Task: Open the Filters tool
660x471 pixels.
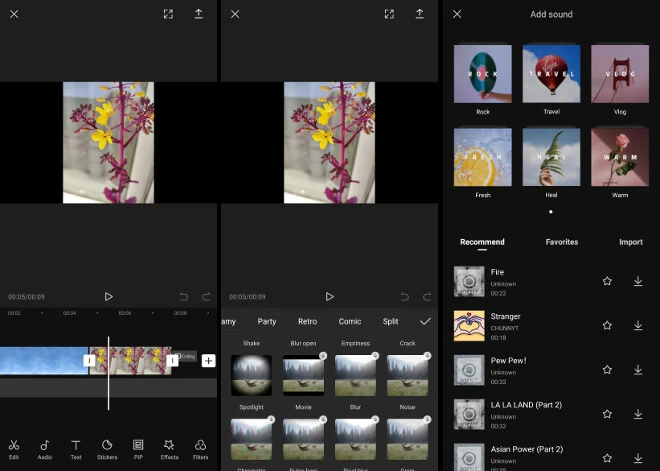Action: (x=200, y=449)
